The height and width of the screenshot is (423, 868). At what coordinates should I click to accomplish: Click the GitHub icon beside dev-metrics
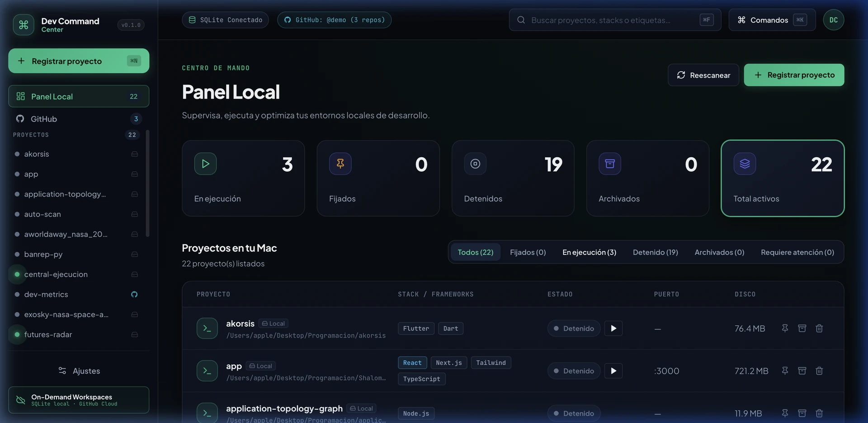pyautogui.click(x=134, y=295)
